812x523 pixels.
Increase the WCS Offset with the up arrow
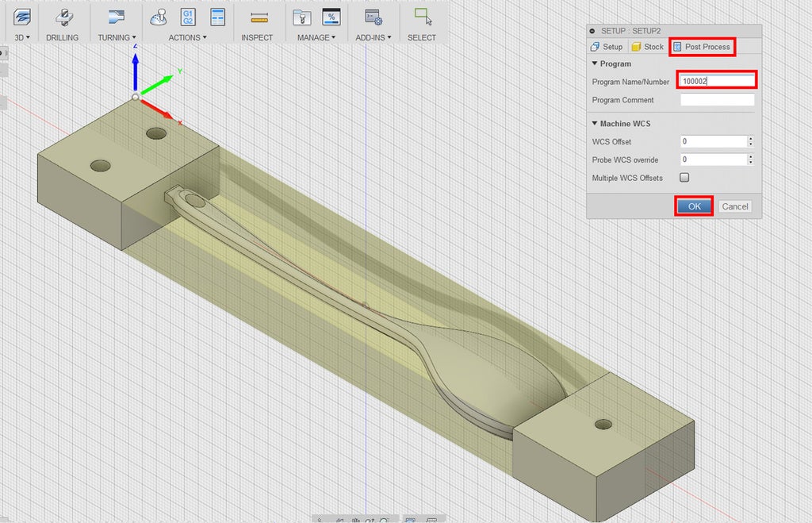(x=750, y=138)
